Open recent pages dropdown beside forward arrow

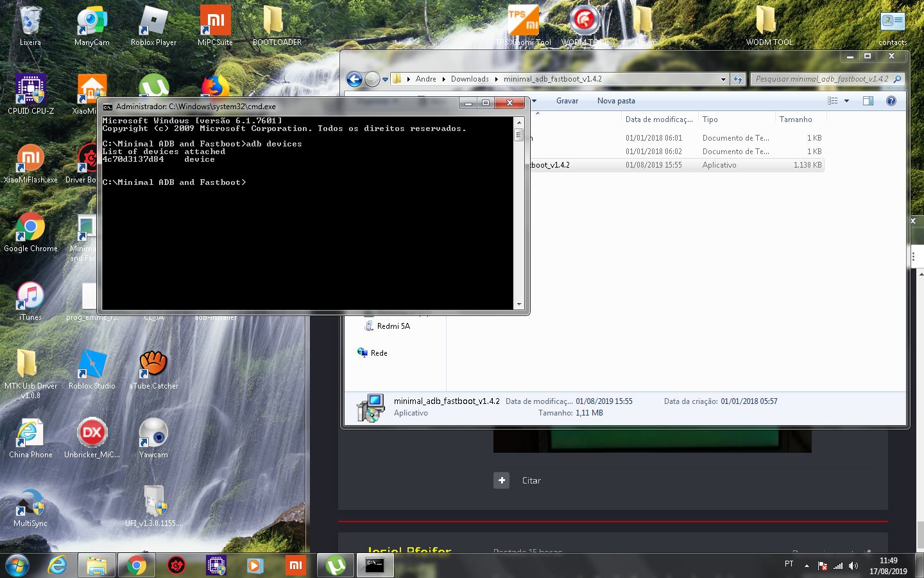pos(385,80)
